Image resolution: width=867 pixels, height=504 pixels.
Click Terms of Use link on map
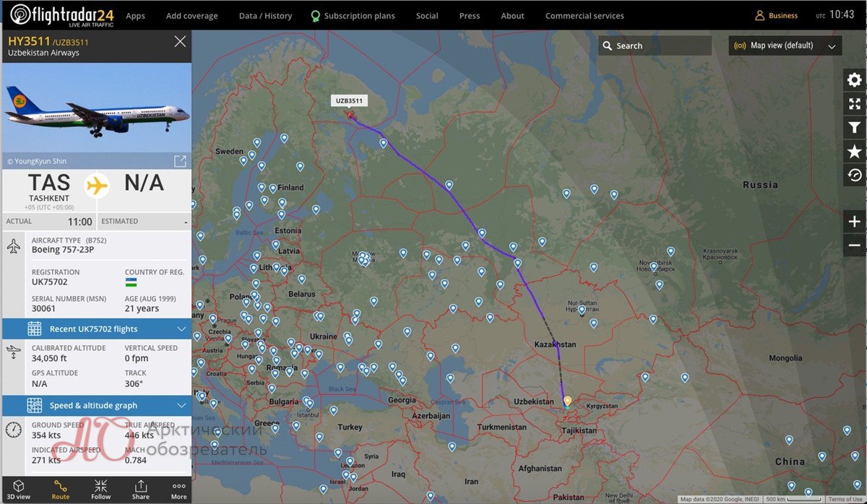845,500
